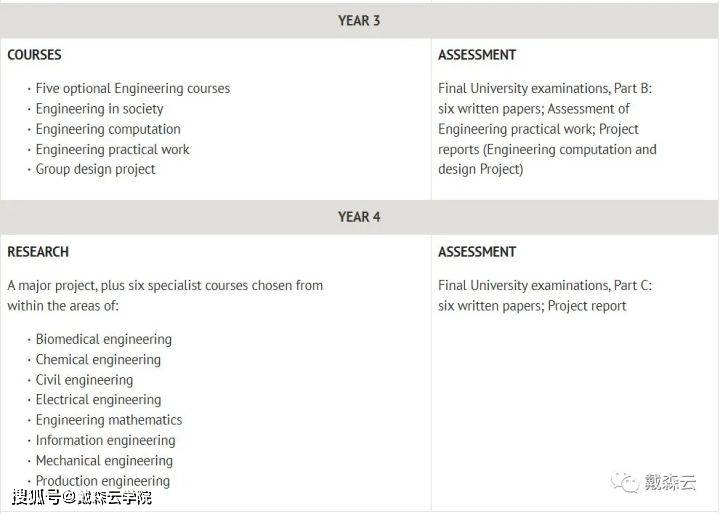The width and height of the screenshot is (720, 514).
Task: Select Biomedical engineering in the list
Action: click(x=103, y=339)
